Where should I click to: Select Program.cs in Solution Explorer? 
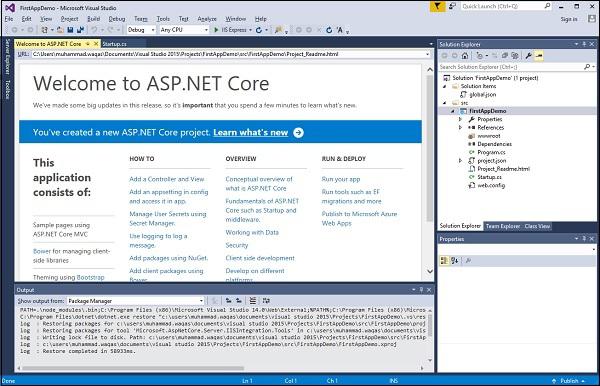pyautogui.click(x=491, y=152)
